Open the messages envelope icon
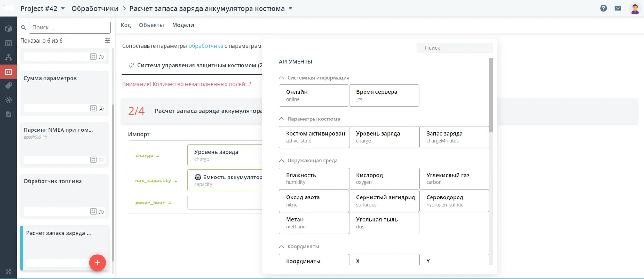 pos(618,8)
